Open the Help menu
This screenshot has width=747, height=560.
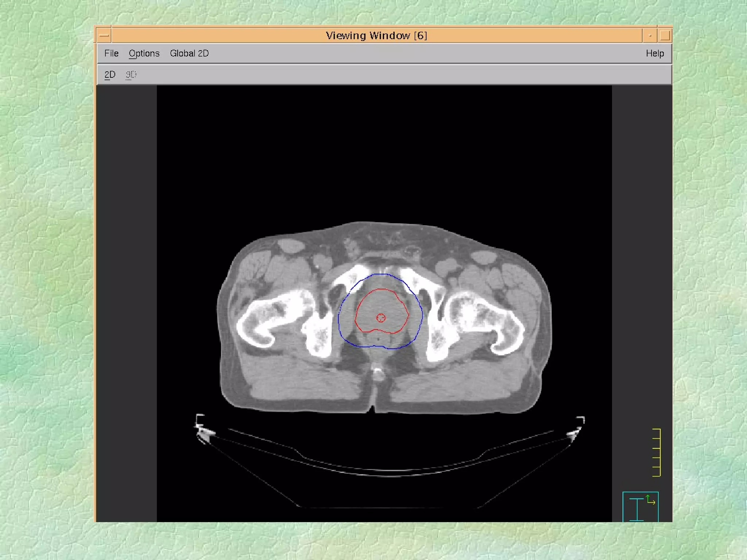(655, 53)
